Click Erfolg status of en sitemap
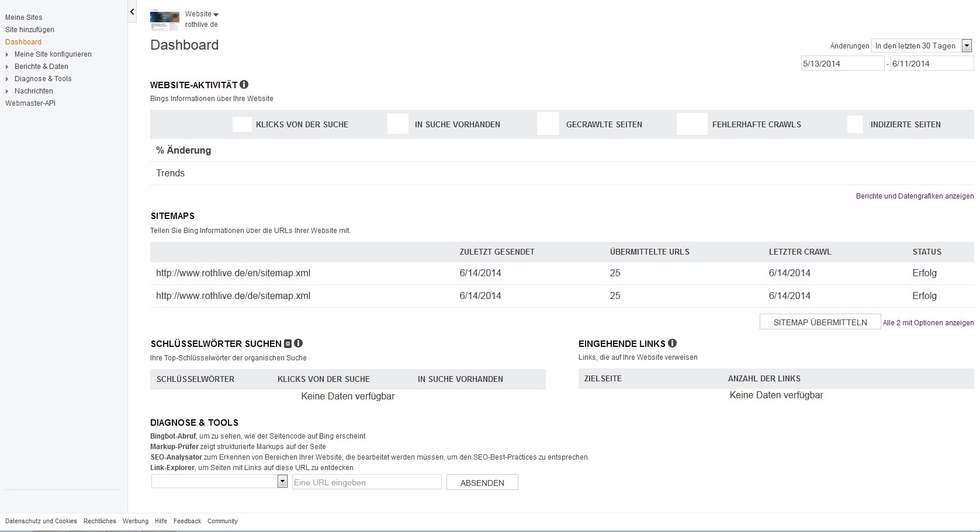The height and width of the screenshot is (532, 980). [924, 273]
